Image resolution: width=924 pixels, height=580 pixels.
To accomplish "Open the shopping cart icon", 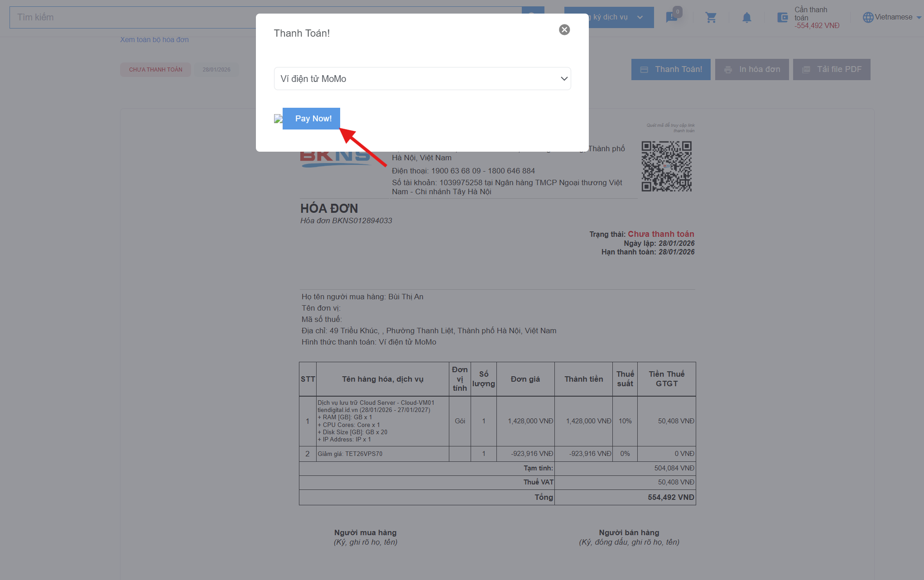I will (711, 18).
